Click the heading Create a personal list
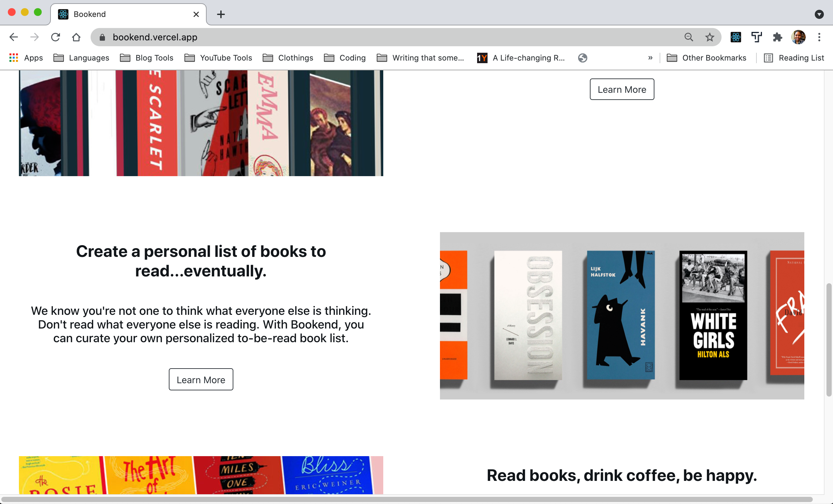The image size is (833, 504). 201,261
